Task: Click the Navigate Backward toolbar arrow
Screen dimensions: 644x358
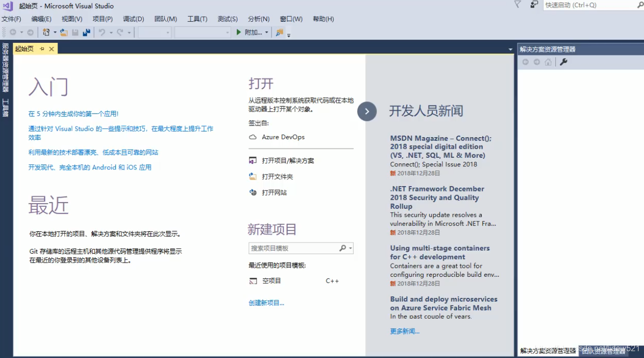Action: [x=13, y=32]
